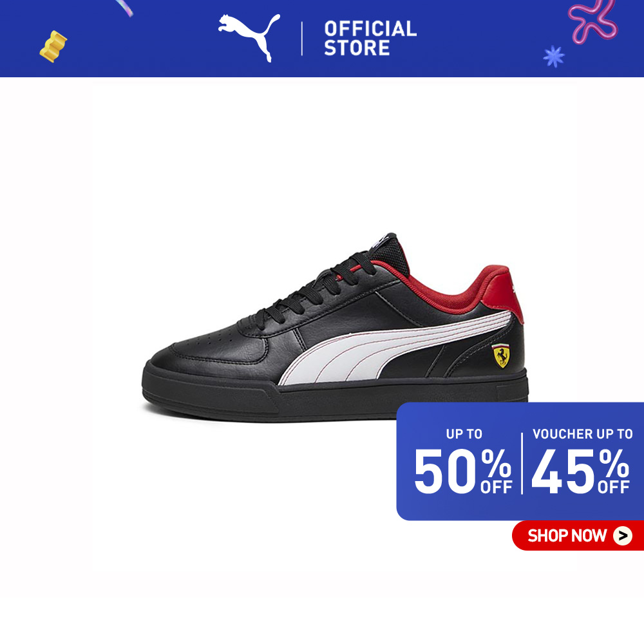Click the black Puma sneaker image

pyautogui.click(x=335, y=328)
